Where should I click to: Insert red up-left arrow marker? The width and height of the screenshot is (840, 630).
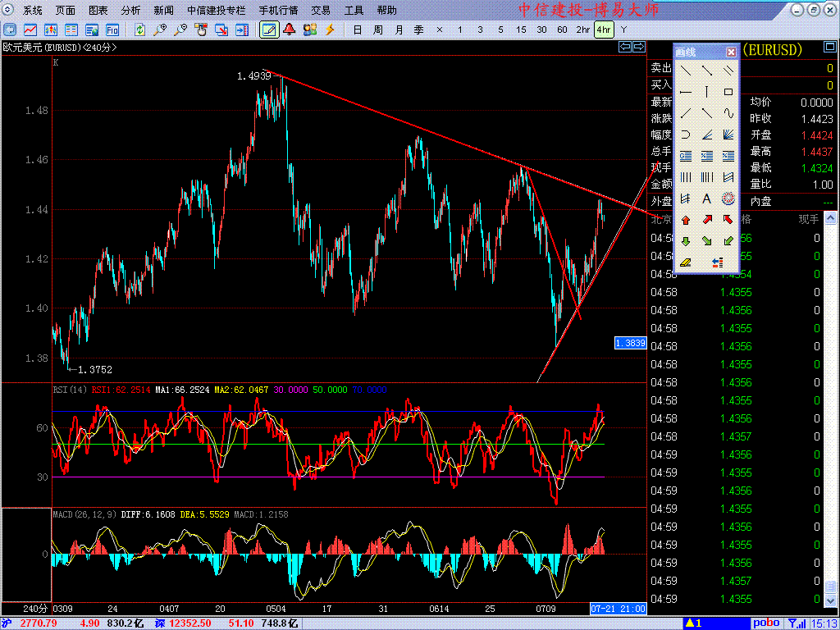[728, 220]
